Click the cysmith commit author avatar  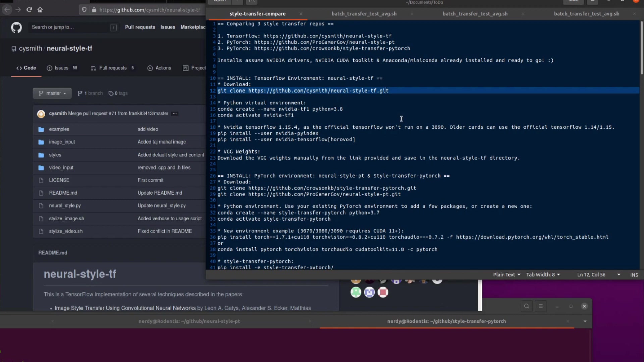[41, 114]
